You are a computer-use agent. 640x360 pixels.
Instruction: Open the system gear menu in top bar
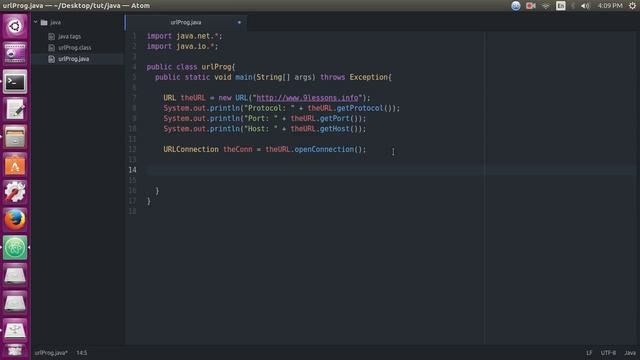[632, 6]
